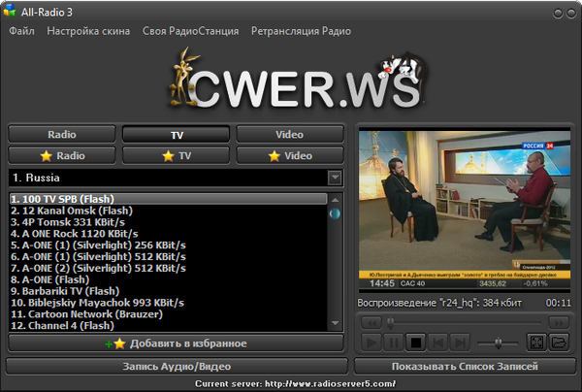The image size is (582, 392).
Task: Click the minimize window round button
Action: pyautogui.click(x=558, y=14)
